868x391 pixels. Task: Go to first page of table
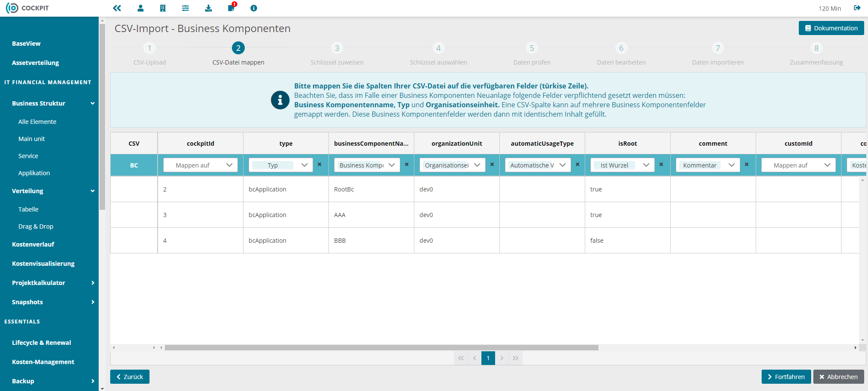pyautogui.click(x=461, y=358)
